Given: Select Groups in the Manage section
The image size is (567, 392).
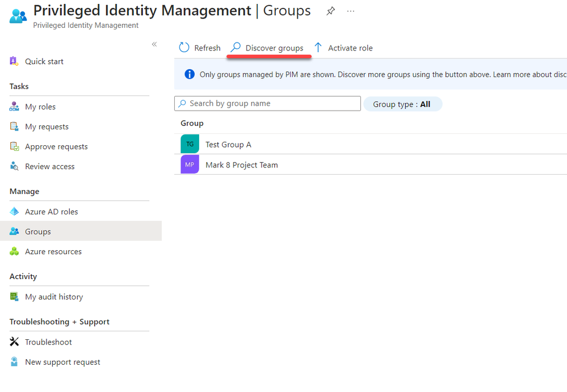Looking at the screenshot, I should coord(38,231).
